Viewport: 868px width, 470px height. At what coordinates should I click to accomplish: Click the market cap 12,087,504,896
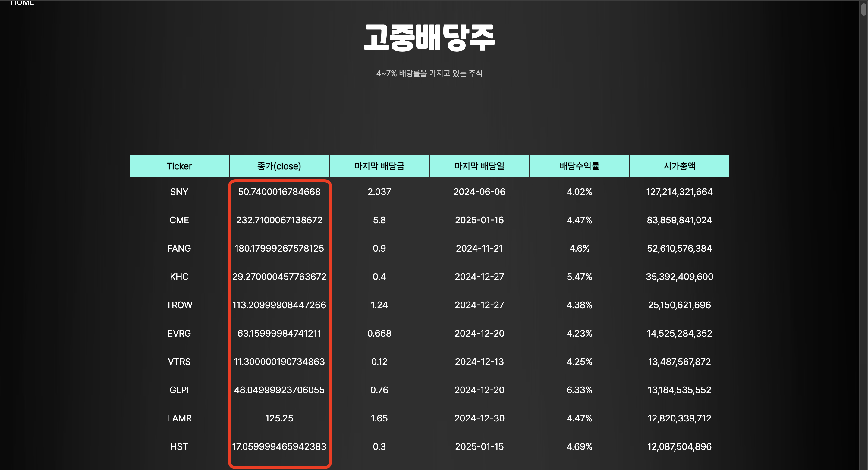tap(680, 446)
